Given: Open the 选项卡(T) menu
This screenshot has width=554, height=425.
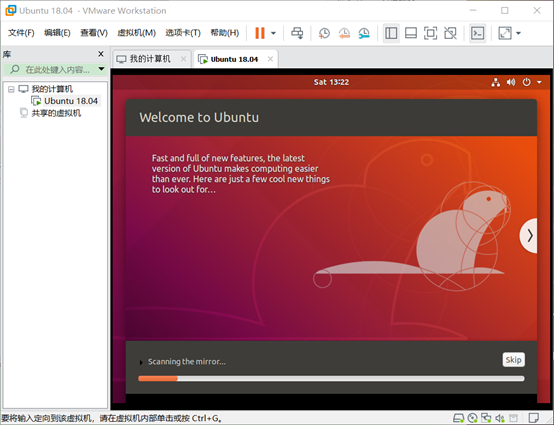Looking at the screenshot, I should pos(183,33).
